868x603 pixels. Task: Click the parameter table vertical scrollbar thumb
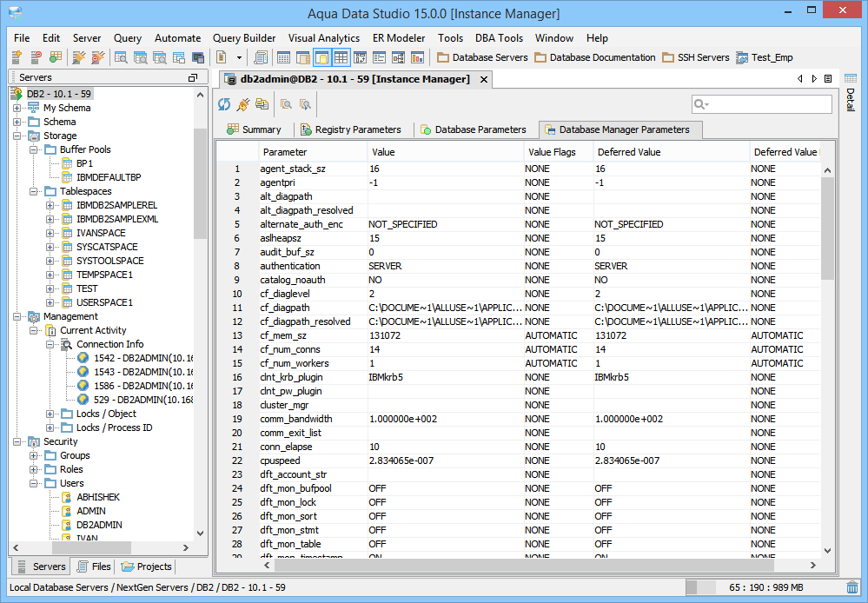coord(827,229)
